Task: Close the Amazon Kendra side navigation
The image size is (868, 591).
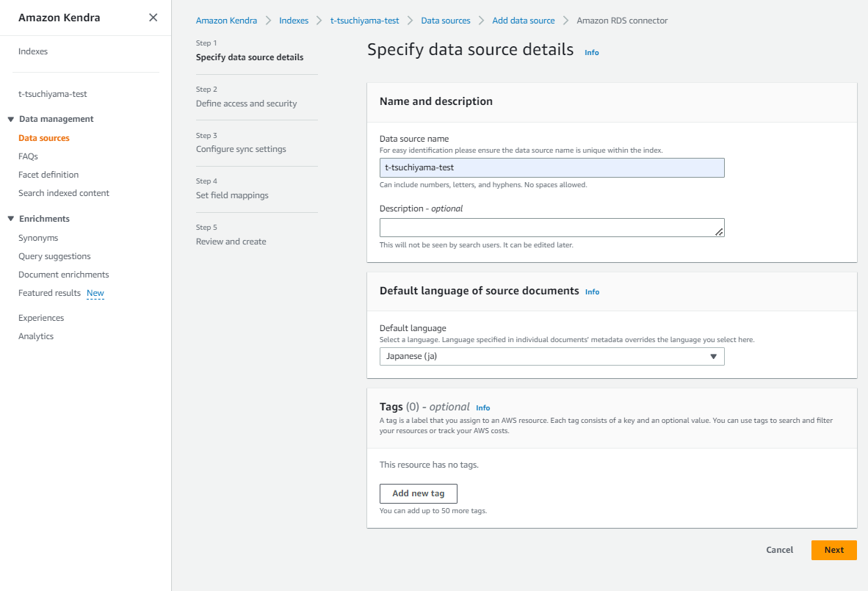Action: click(x=153, y=18)
